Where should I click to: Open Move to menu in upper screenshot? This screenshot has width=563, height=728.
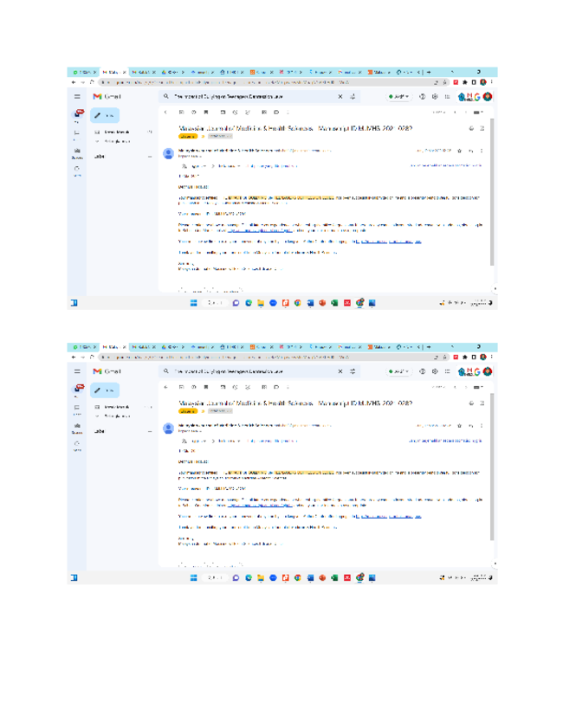point(264,113)
